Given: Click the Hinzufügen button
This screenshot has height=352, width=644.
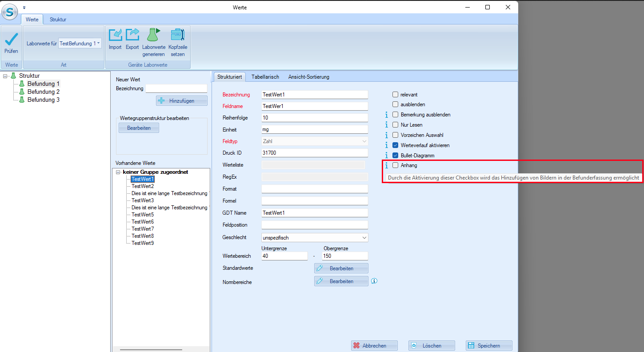Looking at the screenshot, I should (x=182, y=101).
